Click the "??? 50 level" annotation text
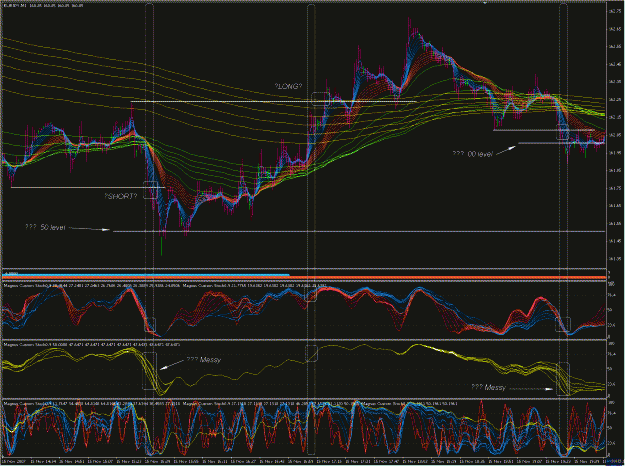 (45, 227)
